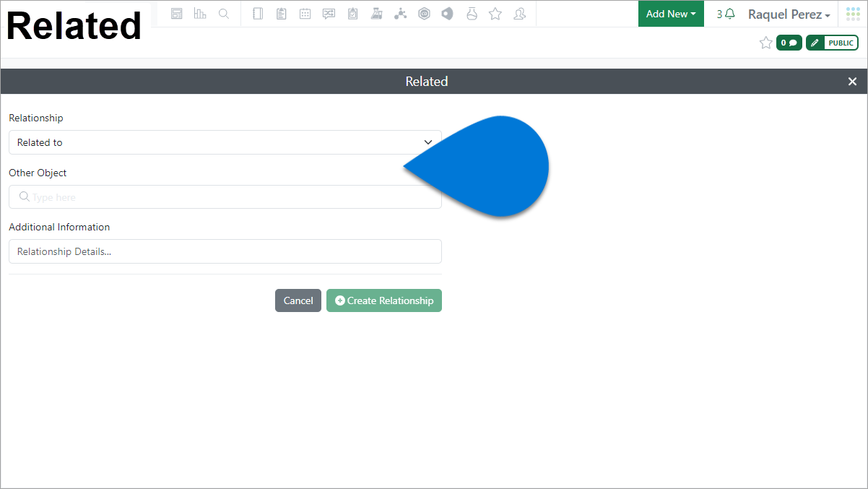Open the colored dots app grid
Screen dimensions: 868x489
coord(853,14)
